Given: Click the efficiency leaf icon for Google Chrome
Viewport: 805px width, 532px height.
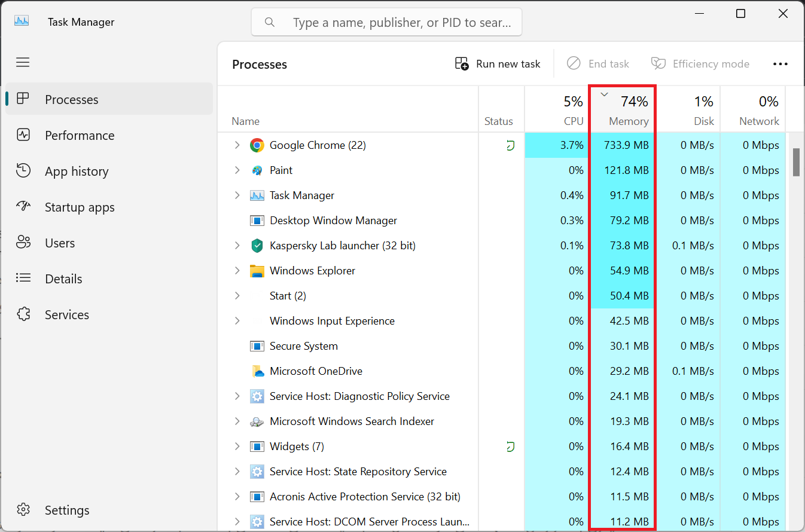Looking at the screenshot, I should 510,145.
